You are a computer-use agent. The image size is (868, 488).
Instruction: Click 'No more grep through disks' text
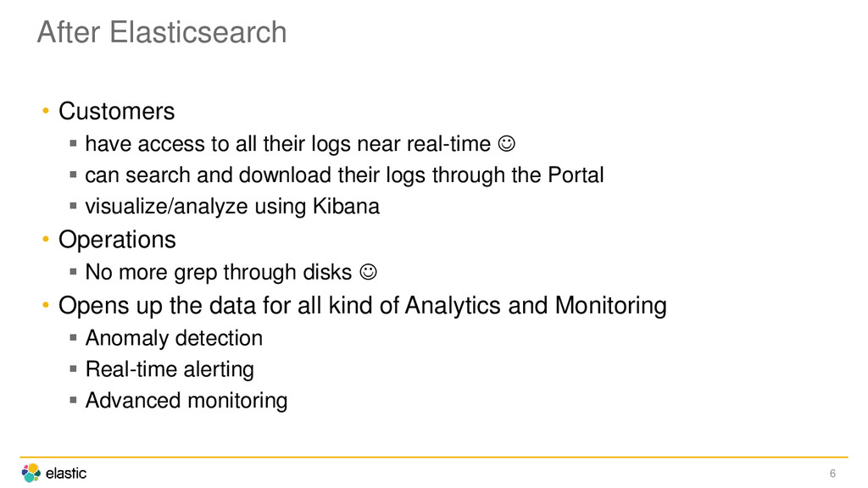(x=218, y=273)
